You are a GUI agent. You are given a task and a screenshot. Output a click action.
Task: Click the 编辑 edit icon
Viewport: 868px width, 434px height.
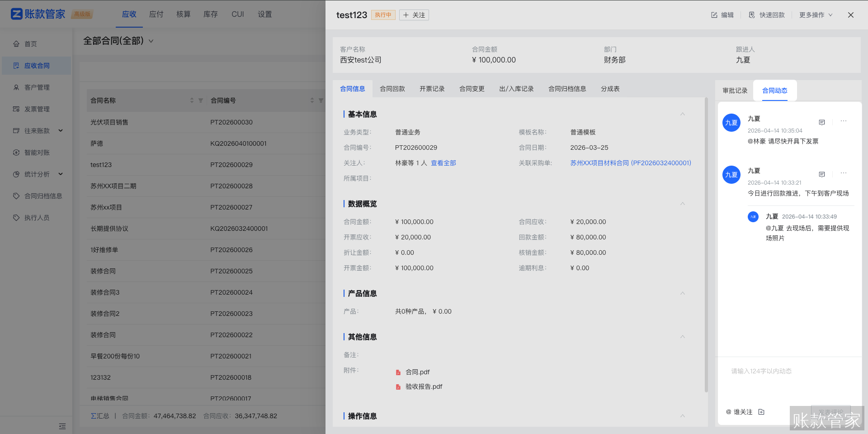[x=714, y=15]
